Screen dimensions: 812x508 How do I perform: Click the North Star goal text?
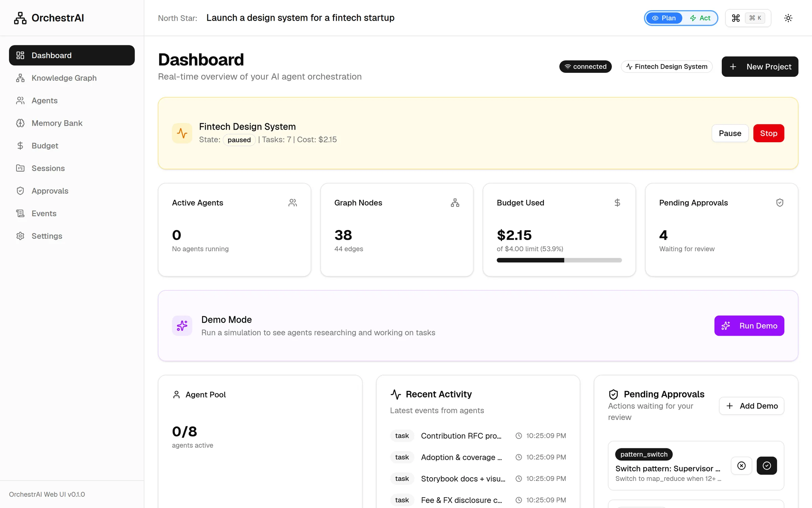click(x=300, y=18)
